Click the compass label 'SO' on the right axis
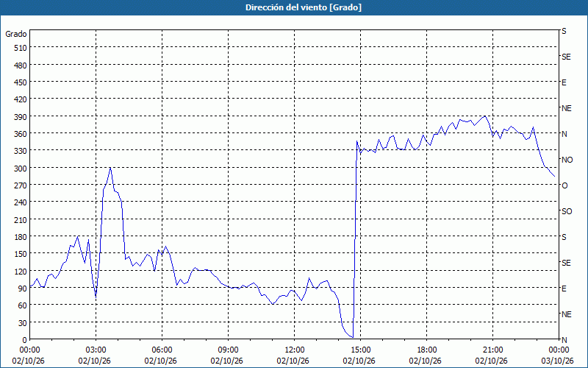 (567, 212)
